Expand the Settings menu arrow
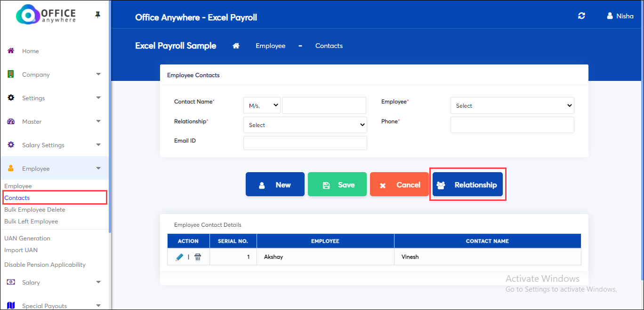The width and height of the screenshot is (644, 310). coord(98,98)
